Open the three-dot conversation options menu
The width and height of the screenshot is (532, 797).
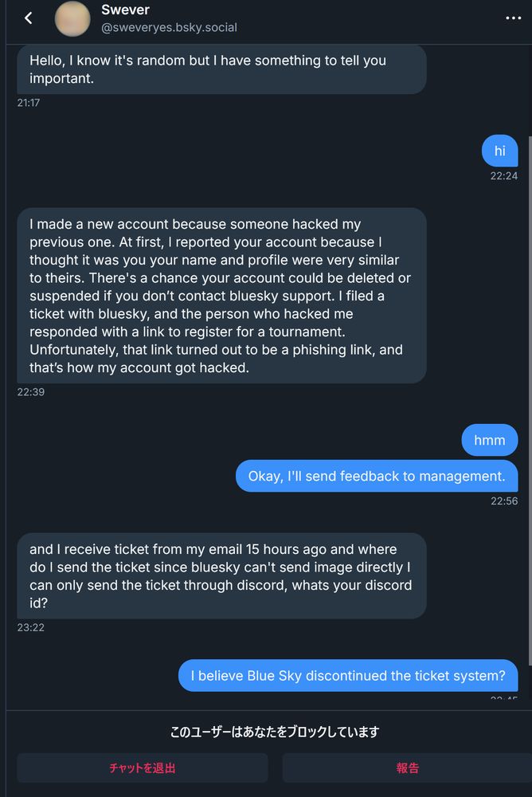pyautogui.click(x=514, y=18)
